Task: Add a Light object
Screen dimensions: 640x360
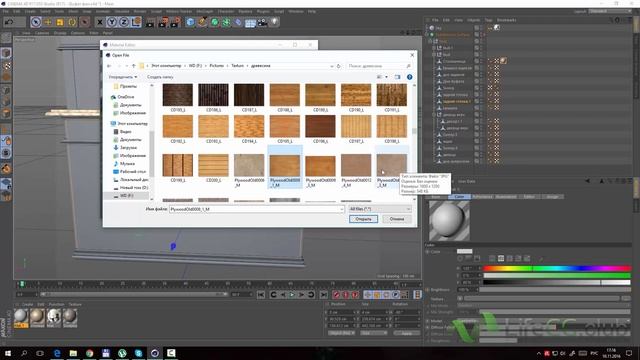Action: (275, 22)
